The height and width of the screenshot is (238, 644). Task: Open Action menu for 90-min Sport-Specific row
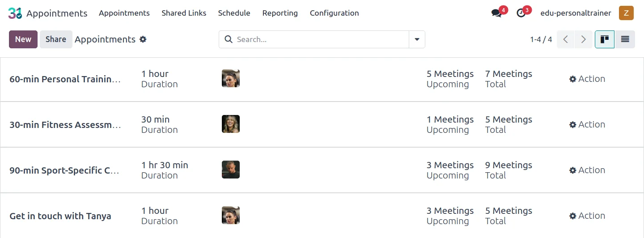click(x=587, y=170)
